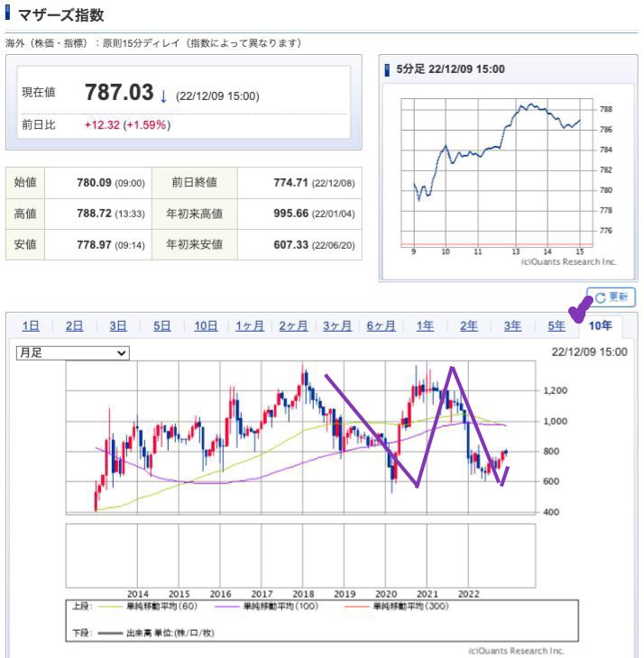Click the current value 787.03

pos(119,92)
